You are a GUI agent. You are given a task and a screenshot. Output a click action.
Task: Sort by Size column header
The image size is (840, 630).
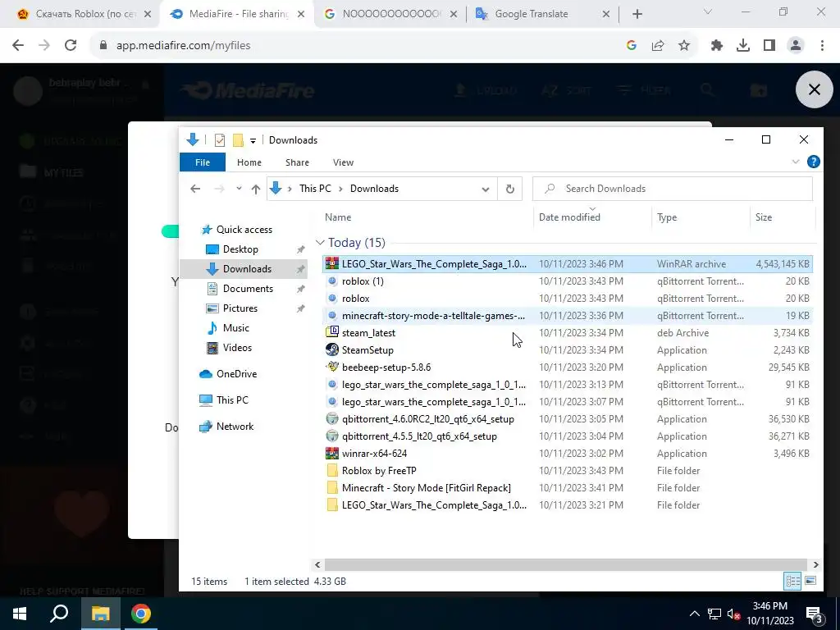(764, 217)
